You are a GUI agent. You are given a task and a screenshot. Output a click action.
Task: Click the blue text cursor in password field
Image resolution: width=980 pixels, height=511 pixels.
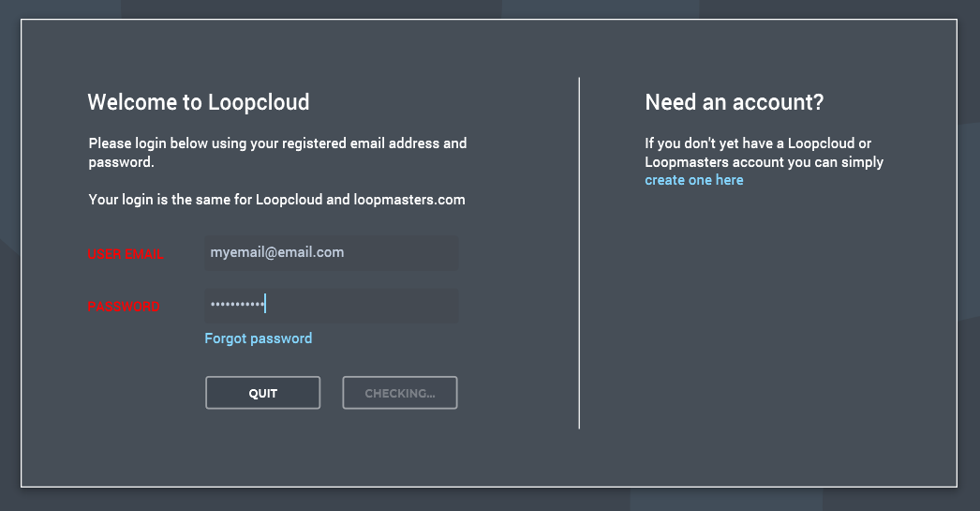tap(265, 304)
